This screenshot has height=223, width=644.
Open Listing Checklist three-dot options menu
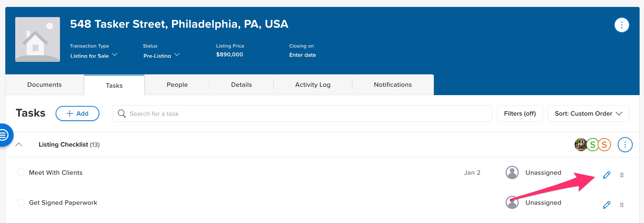pyautogui.click(x=625, y=145)
